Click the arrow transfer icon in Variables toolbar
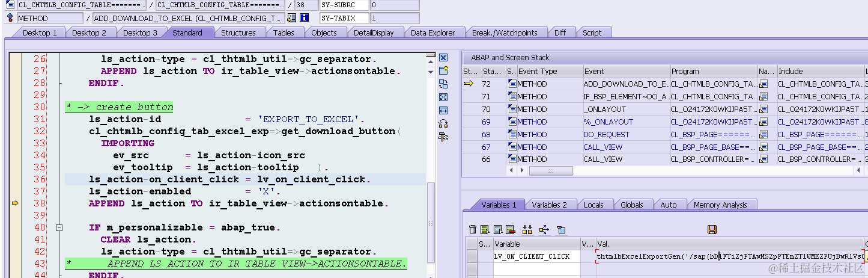 coord(544,229)
